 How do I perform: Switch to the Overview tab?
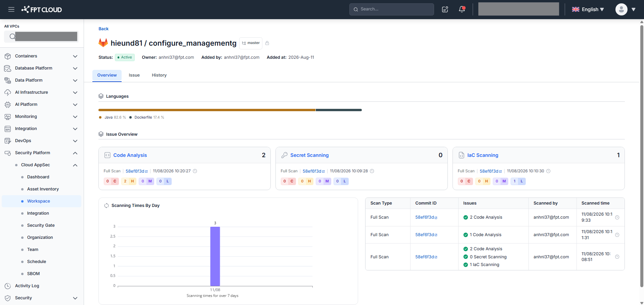coord(107,75)
